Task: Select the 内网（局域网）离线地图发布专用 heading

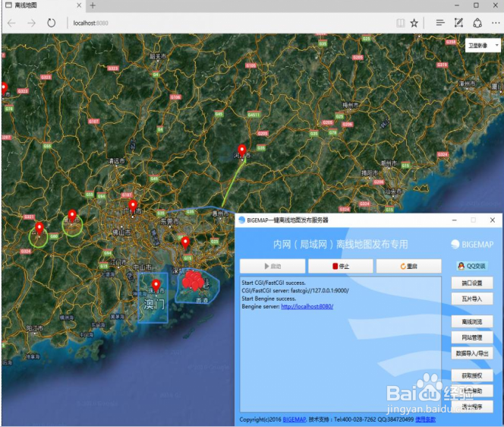Action: point(341,245)
